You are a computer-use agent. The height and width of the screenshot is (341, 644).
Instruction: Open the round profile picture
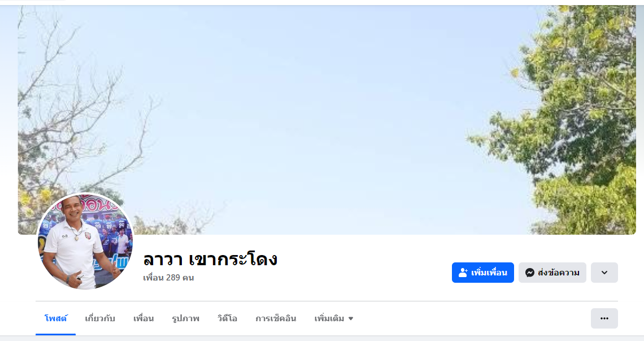click(85, 241)
